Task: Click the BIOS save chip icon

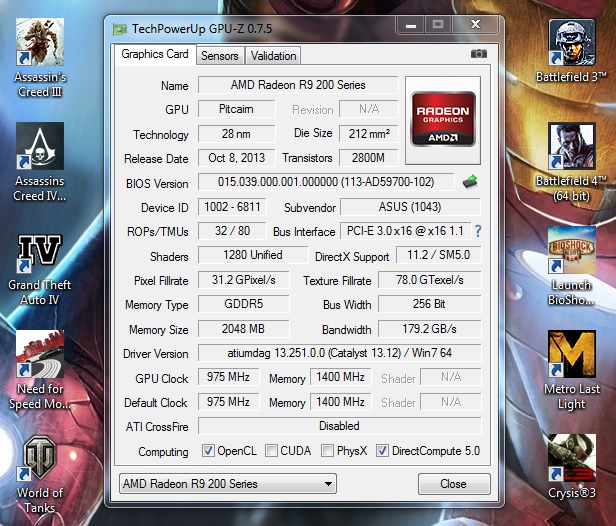Action: coord(470,182)
